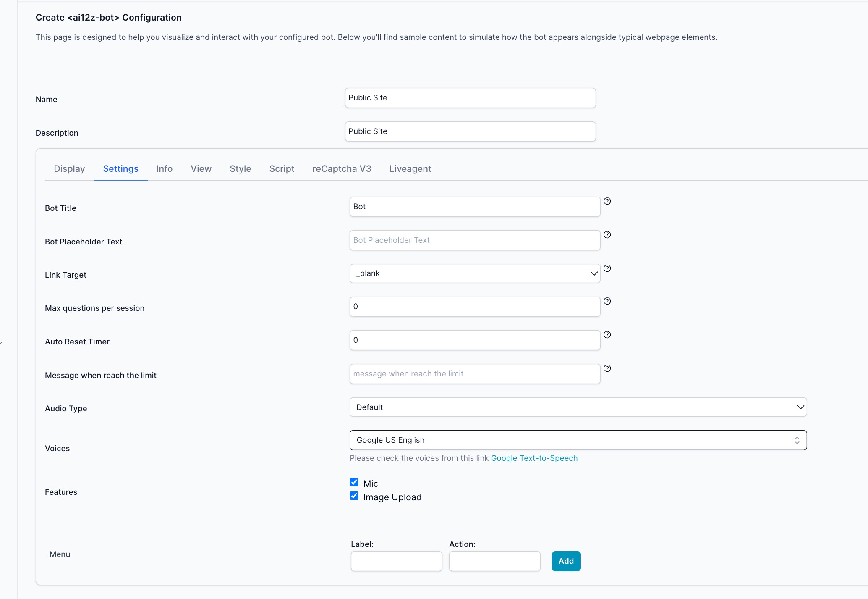Image resolution: width=868 pixels, height=599 pixels.
Task: Select the Settings tab
Action: 121,169
